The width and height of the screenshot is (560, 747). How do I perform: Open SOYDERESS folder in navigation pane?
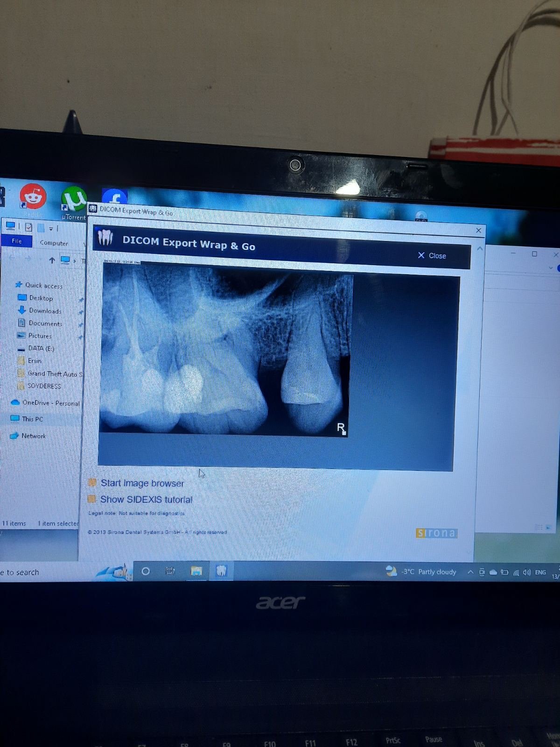[39, 386]
